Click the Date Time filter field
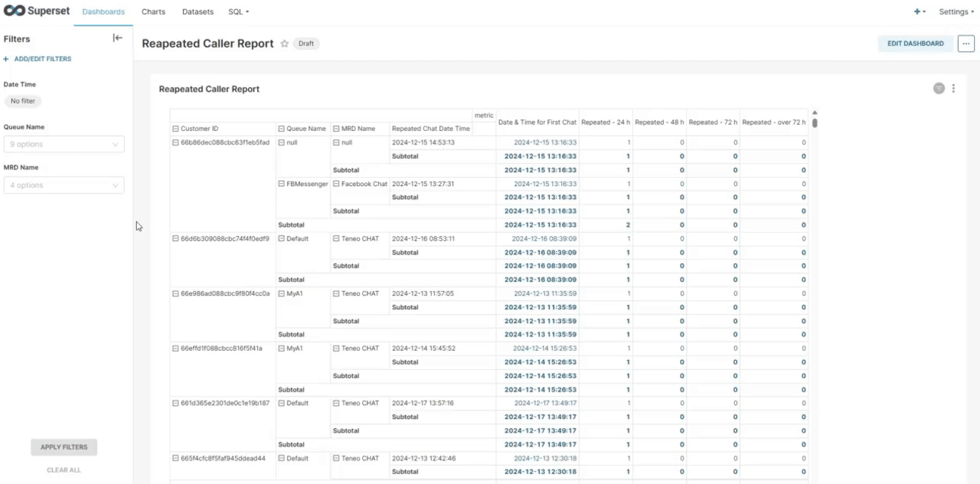Screen dimensions: 980x484 tap(23, 101)
